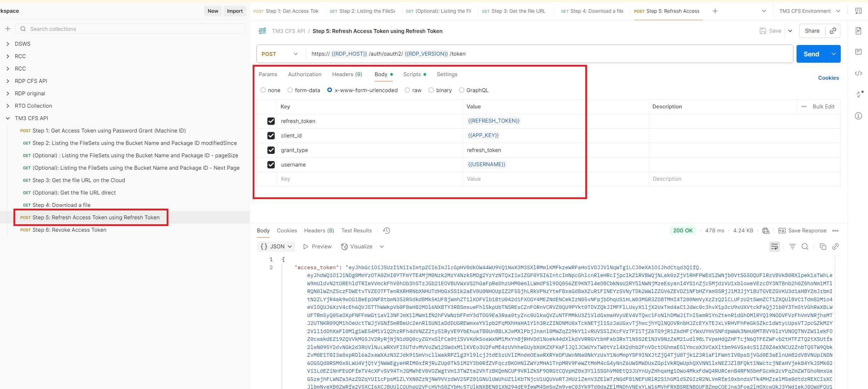Screen dimensions: 868x389
Task: Switch to the Authorization tab
Action: coord(305,74)
